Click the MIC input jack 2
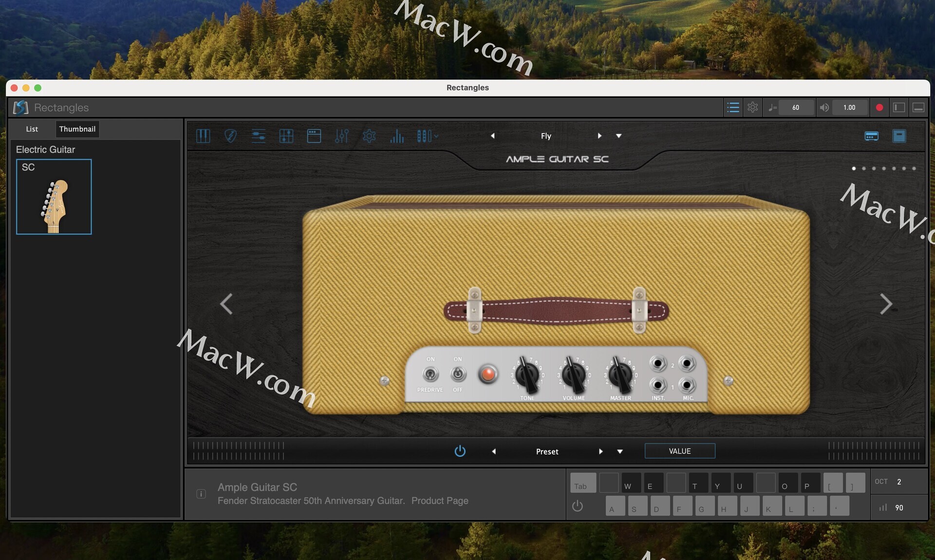 [687, 363]
